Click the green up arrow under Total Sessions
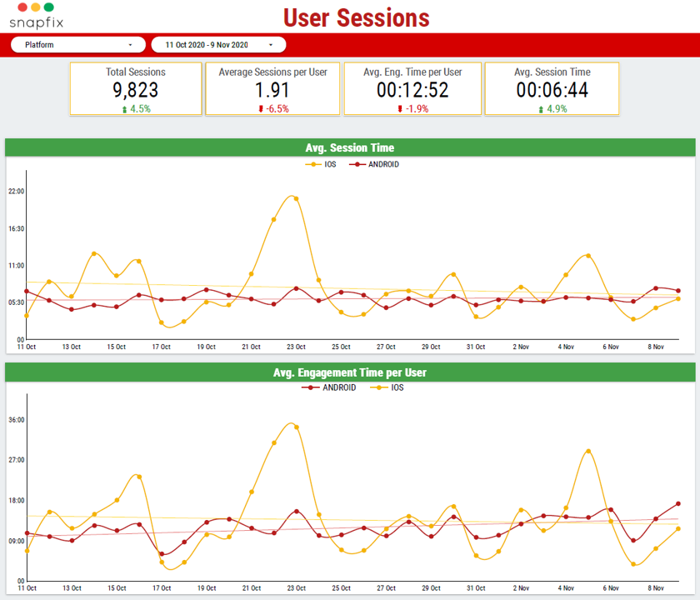The image size is (700, 600). click(x=124, y=109)
